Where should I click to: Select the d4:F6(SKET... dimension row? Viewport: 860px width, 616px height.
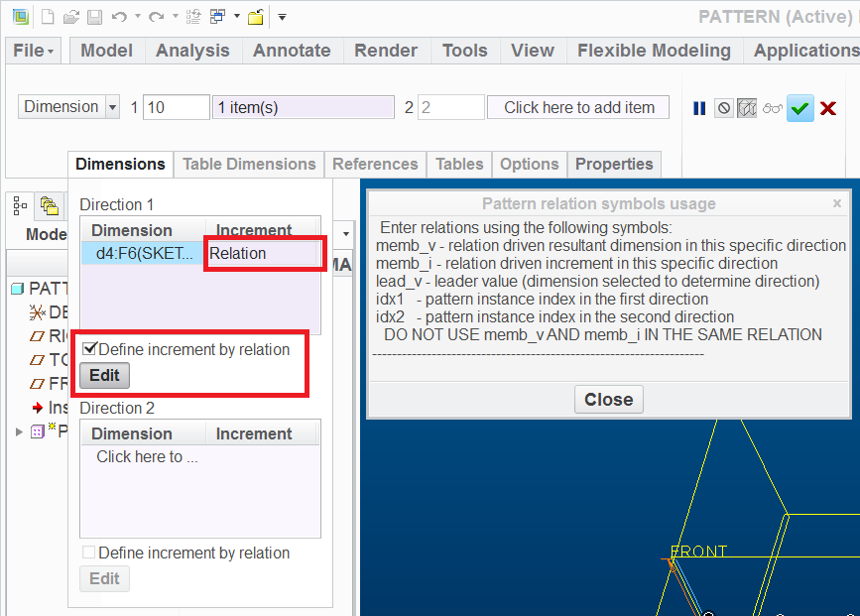tap(144, 253)
